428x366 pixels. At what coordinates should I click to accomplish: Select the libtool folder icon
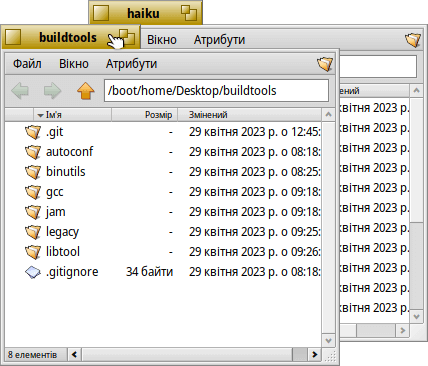(33, 252)
